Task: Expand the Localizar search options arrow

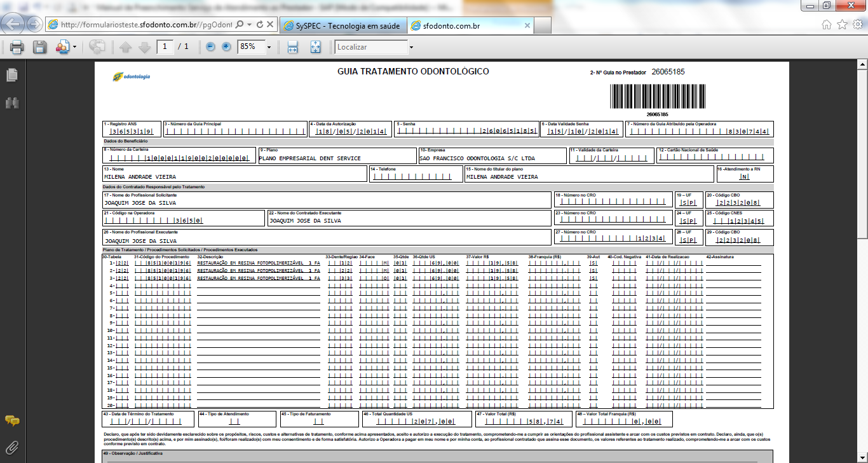Action: 411,47
